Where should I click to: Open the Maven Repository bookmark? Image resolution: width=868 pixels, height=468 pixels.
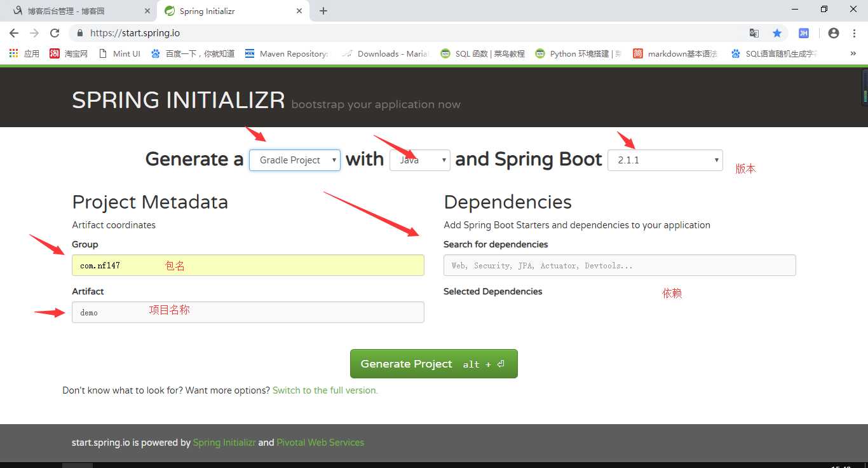click(x=286, y=53)
